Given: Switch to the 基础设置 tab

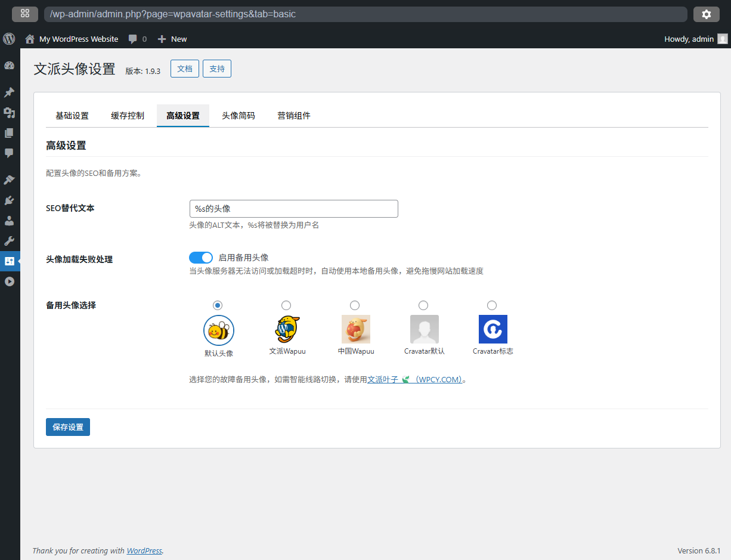Looking at the screenshot, I should point(72,116).
